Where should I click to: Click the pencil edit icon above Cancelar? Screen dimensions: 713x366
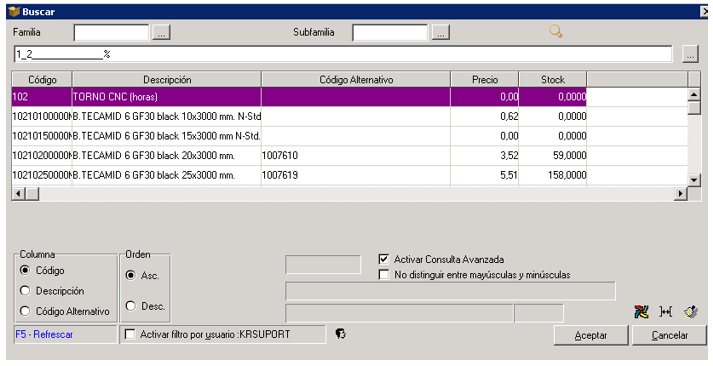[x=691, y=312]
